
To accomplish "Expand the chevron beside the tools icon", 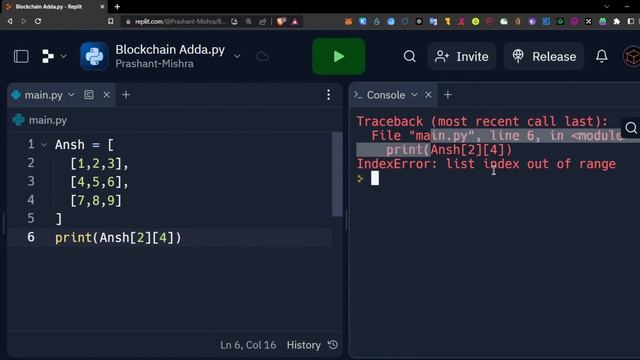I will point(63,56).
